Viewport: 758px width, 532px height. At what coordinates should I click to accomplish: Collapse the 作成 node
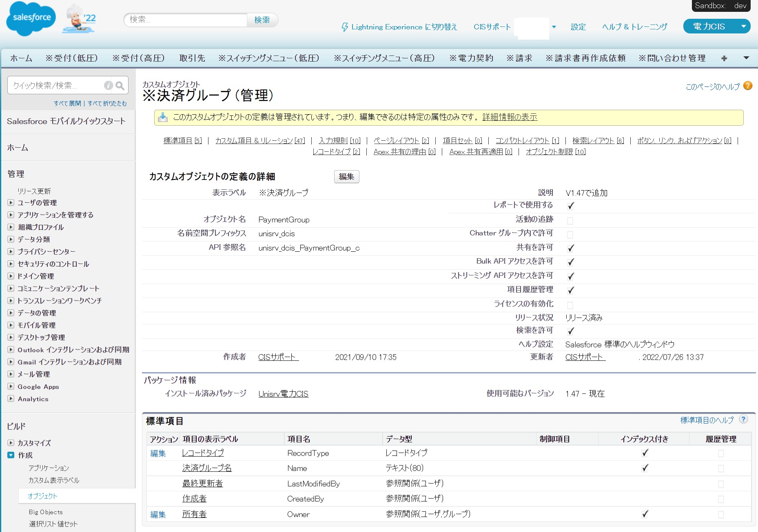pyautogui.click(x=11, y=455)
